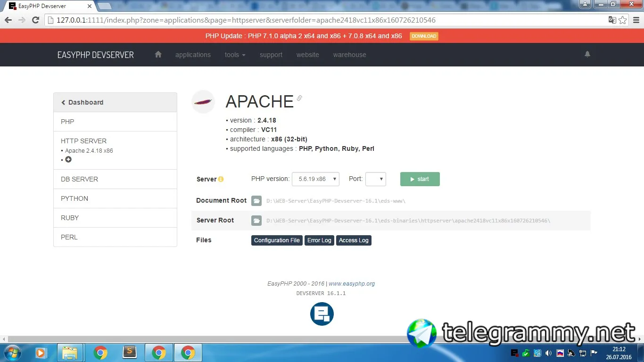Open the Apache 2.4.18 x86 sidebar link
The width and height of the screenshot is (644, 362).
tap(89, 151)
